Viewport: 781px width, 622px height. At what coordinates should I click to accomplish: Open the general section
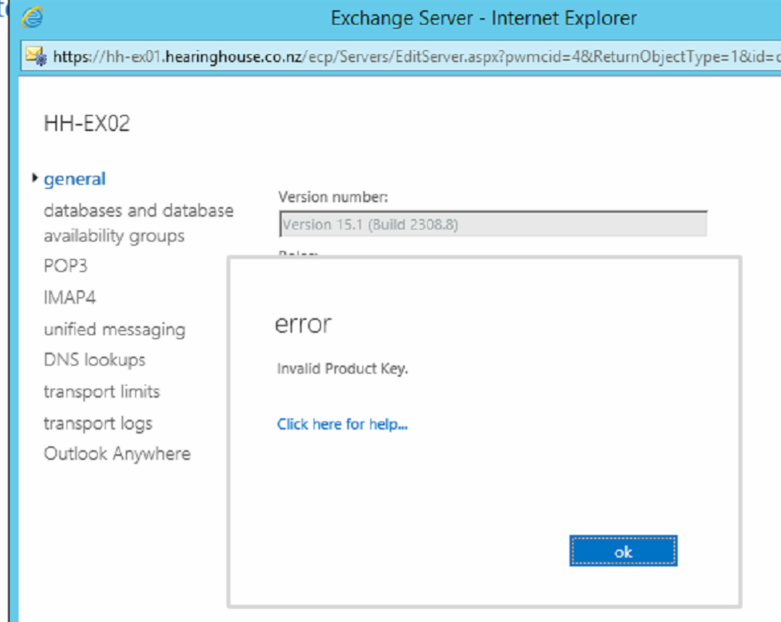pos(74,179)
